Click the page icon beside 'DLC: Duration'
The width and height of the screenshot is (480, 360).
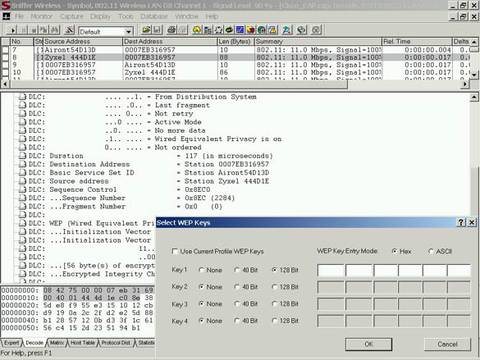pos(22,156)
